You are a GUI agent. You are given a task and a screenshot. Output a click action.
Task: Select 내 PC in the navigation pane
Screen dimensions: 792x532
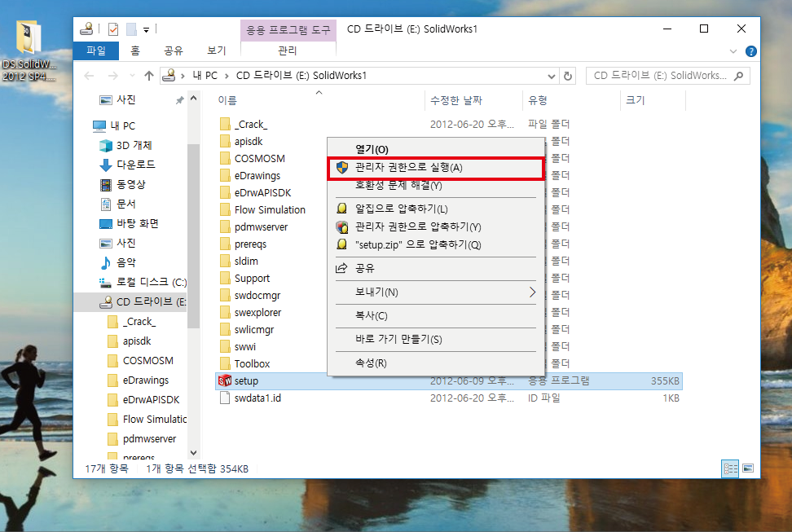[x=115, y=125]
